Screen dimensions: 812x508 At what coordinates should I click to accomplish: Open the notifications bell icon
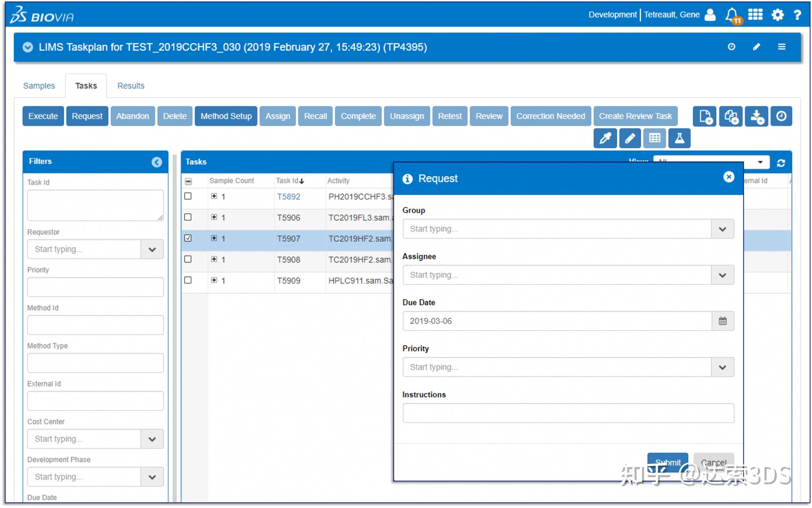732,15
